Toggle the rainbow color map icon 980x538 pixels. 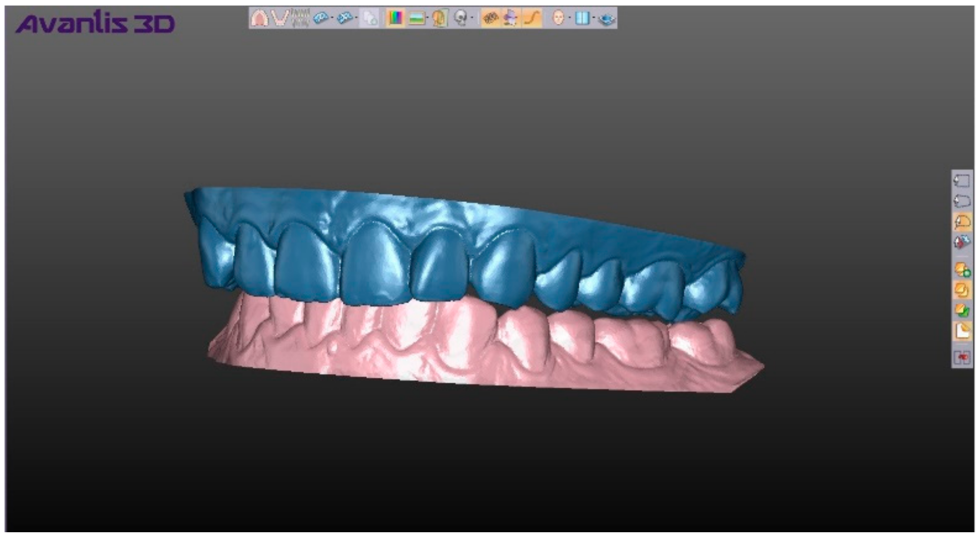click(x=395, y=19)
